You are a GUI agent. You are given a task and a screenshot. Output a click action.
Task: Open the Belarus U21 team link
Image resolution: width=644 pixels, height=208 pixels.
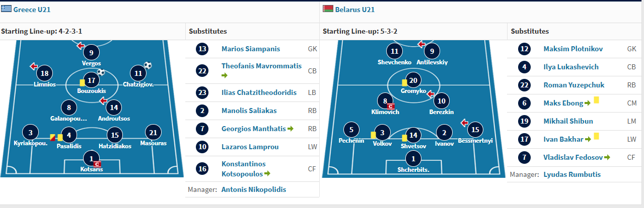[355, 10]
